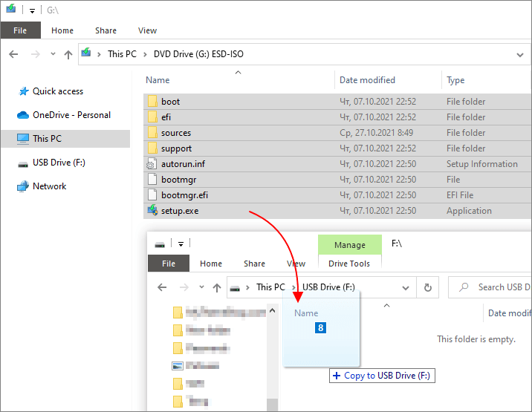532x412 pixels.
Task: Open File menu in USB Drive window
Action: 168,264
